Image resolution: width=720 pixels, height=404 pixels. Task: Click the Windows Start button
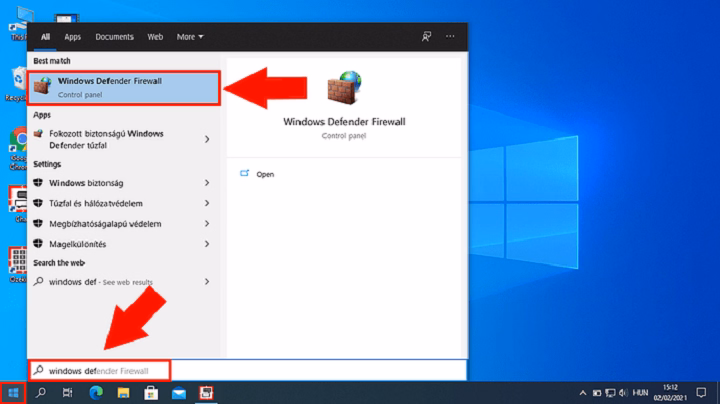(x=14, y=393)
